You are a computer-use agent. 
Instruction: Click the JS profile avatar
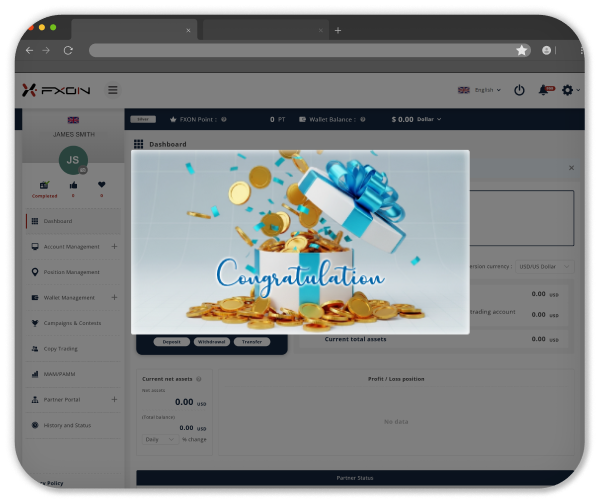pos(72,159)
